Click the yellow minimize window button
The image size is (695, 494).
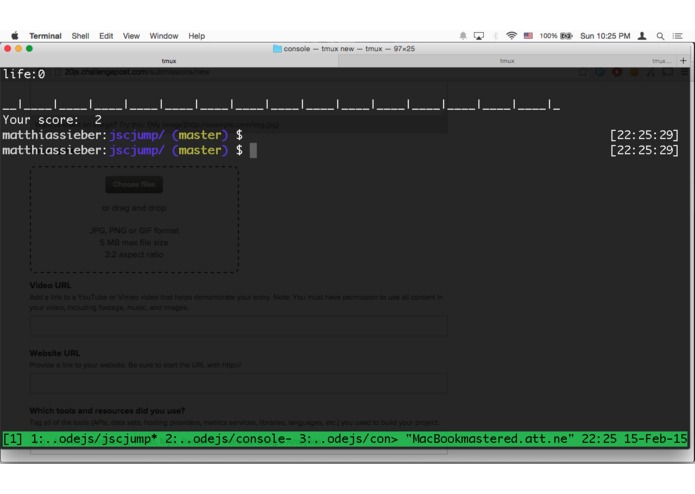click(x=18, y=48)
